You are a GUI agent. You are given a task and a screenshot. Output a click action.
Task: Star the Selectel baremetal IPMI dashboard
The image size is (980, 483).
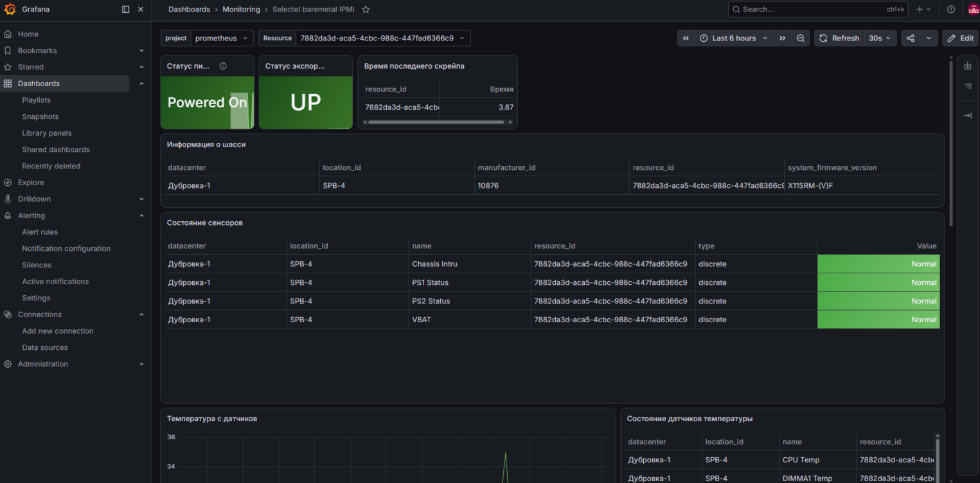coord(366,10)
